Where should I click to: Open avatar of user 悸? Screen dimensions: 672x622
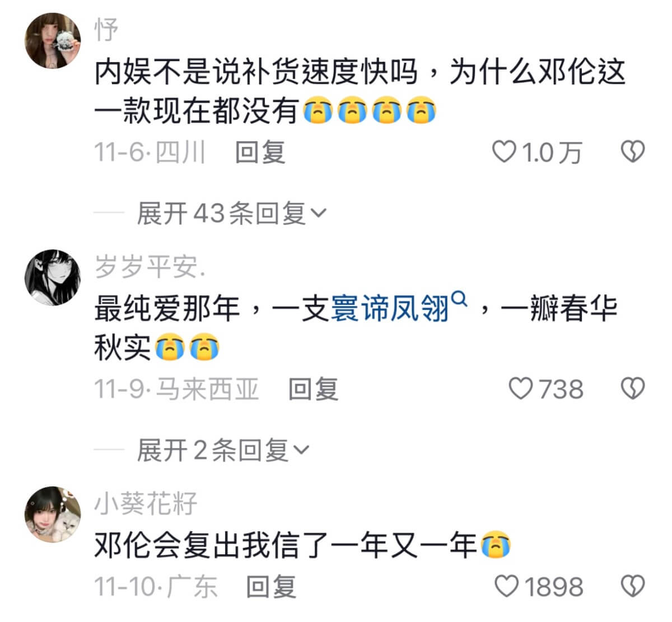[53, 40]
